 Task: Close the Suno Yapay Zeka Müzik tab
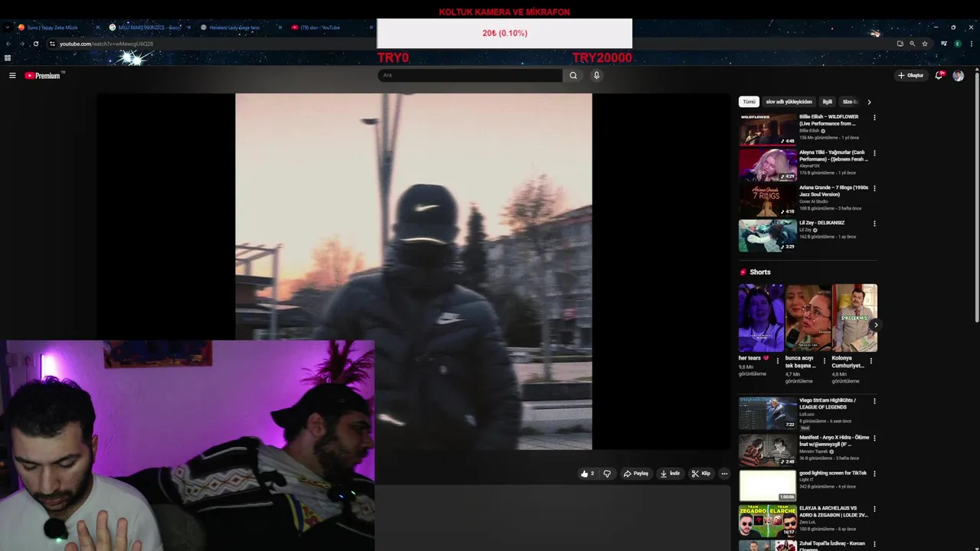(97, 28)
